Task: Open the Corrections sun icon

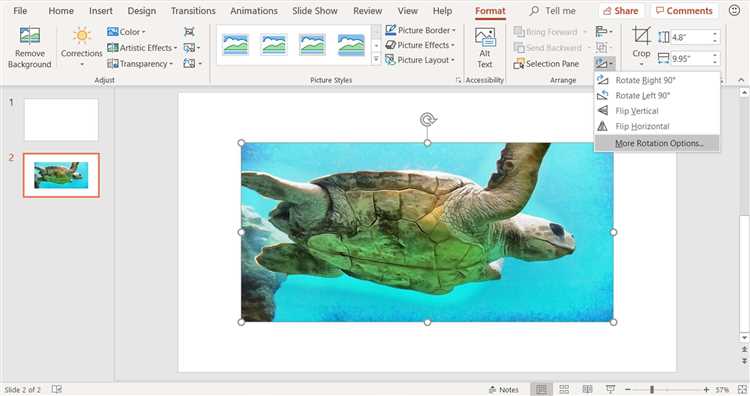Action: click(82, 35)
